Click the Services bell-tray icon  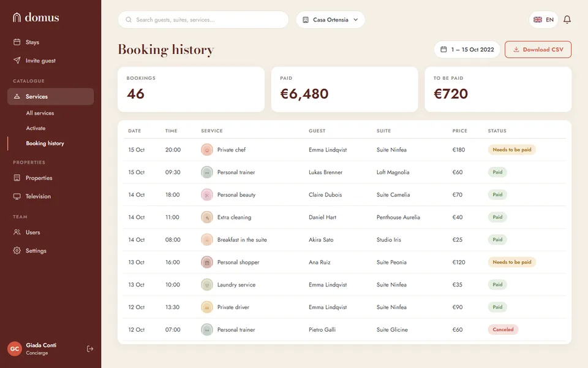coord(17,96)
